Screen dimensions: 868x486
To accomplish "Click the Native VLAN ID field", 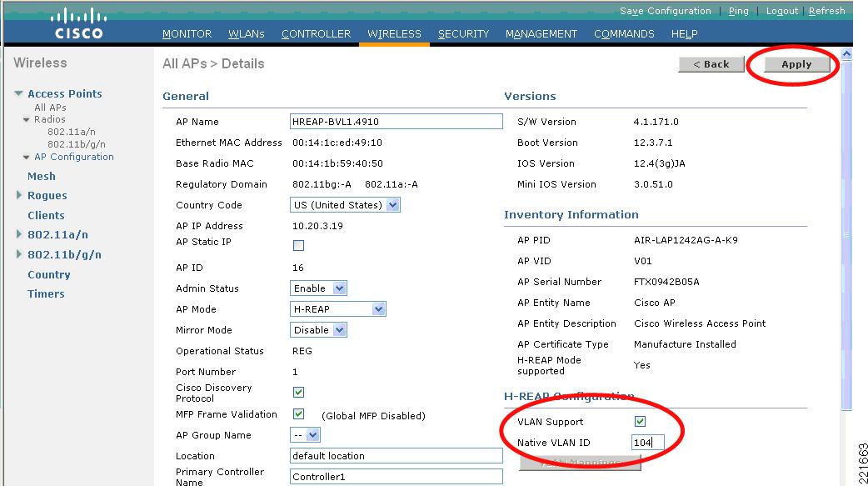I will click(x=647, y=442).
